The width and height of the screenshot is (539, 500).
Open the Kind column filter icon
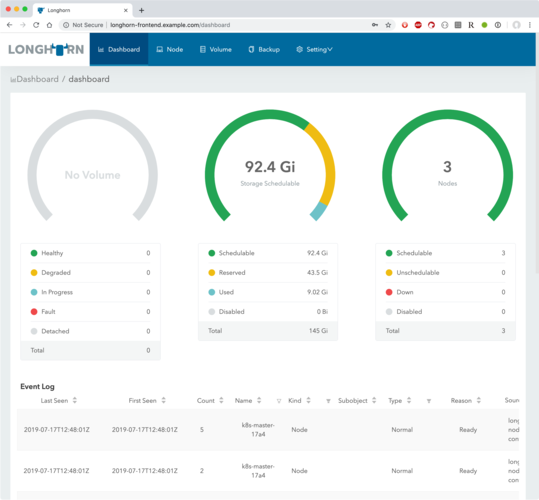click(328, 401)
